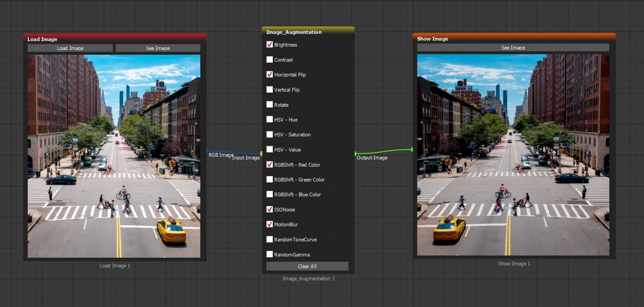The width and height of the screenshot is (644, 307).
Task: Uncheck RGBShift - Red Color
Action: pyautogui.click(x=269, y=164)
